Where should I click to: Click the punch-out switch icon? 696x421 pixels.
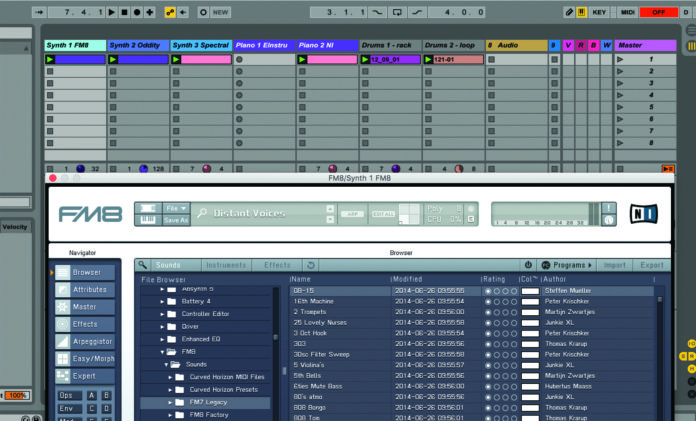click(x=417, y=12)
